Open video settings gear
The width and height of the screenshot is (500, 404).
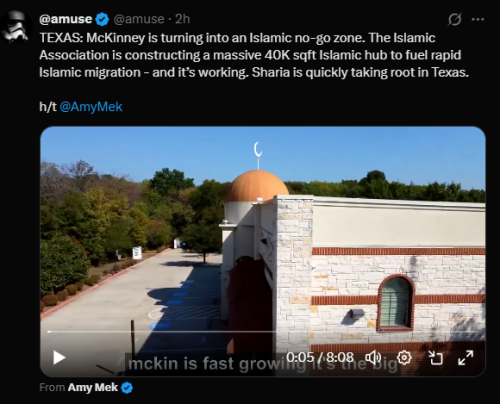(404, 358)
